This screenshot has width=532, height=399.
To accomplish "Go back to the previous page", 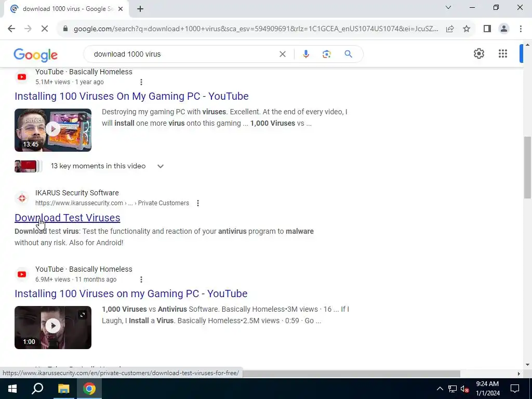I will [11, 29].
